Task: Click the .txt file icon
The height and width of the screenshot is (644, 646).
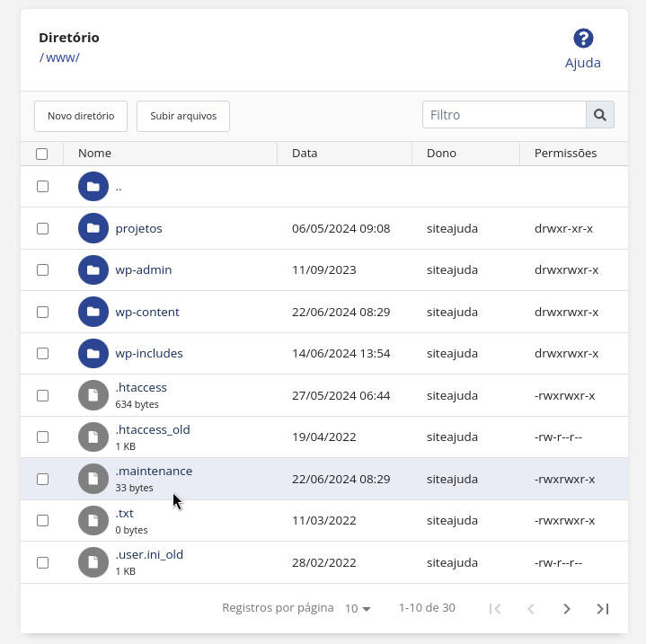Action: pos(93,520)
